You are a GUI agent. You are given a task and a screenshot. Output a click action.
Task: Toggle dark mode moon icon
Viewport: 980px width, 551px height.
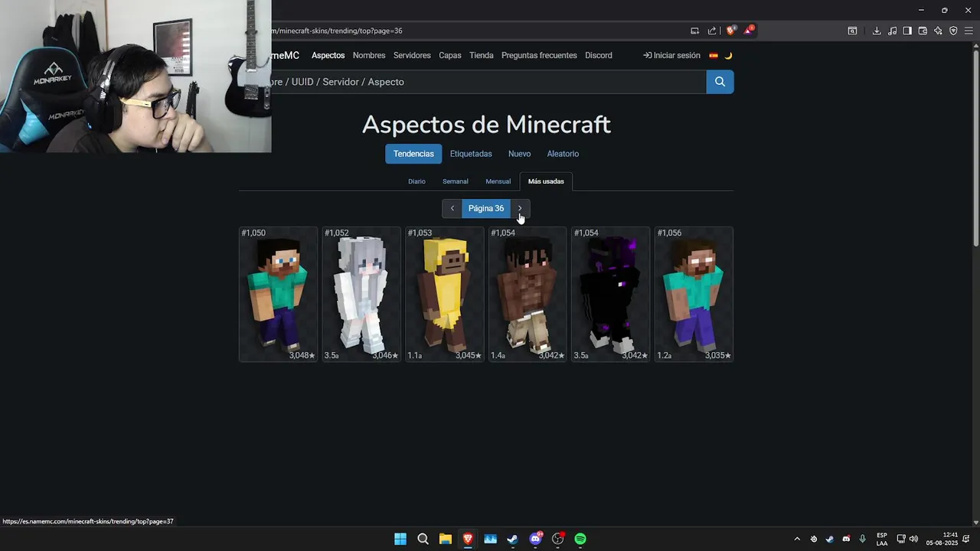coord(728,55)
